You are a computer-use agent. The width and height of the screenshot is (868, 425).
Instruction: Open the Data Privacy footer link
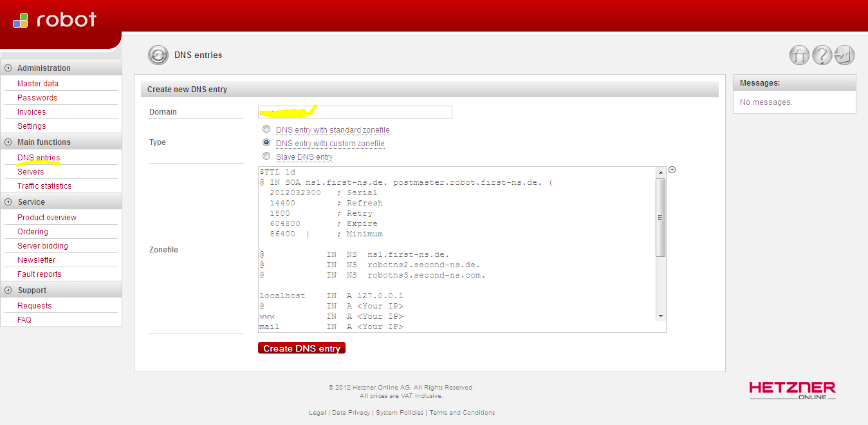tap(351, 413)
